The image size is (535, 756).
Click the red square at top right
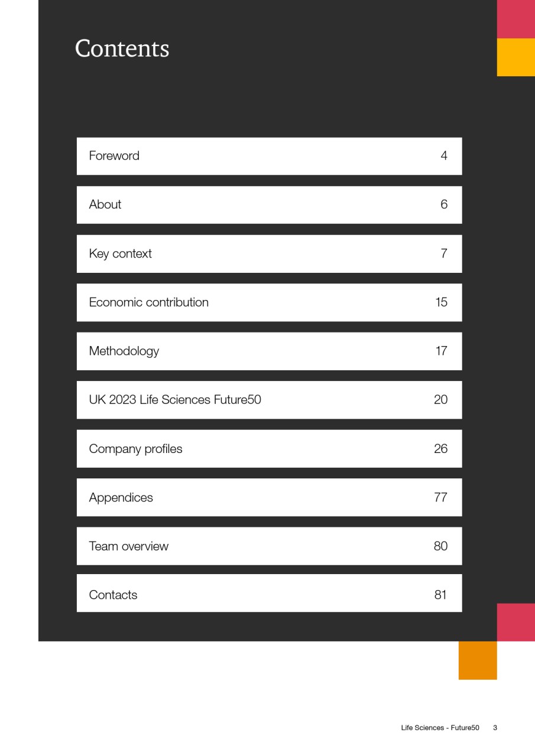[516, 19]
